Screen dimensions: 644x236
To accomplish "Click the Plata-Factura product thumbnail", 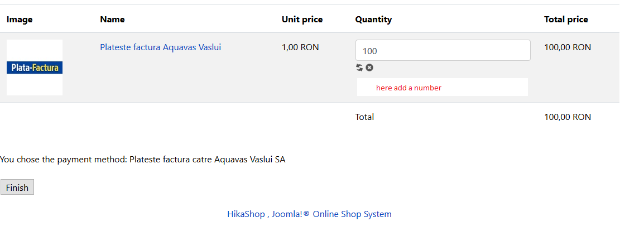I will coord(35,68).
